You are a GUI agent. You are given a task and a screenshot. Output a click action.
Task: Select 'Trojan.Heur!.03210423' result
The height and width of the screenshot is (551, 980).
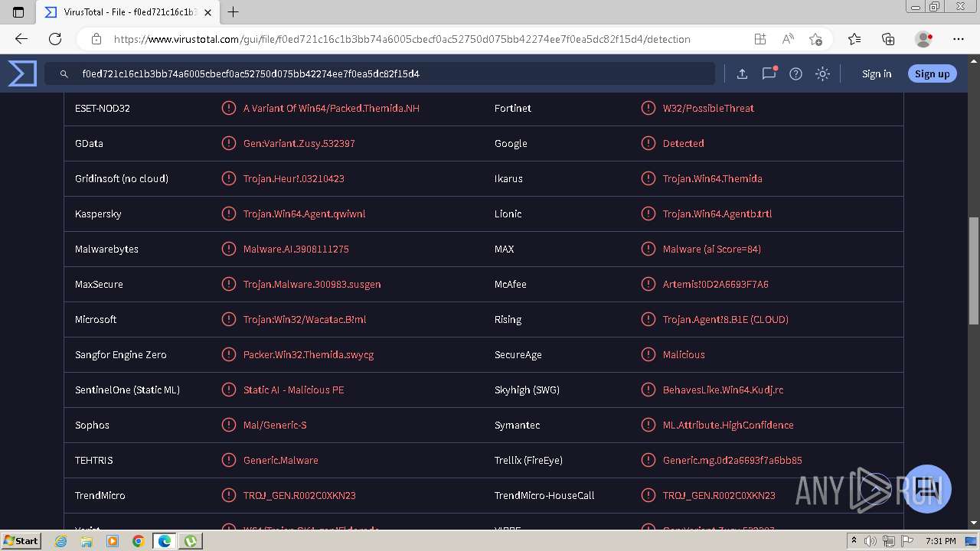point(294,178)
